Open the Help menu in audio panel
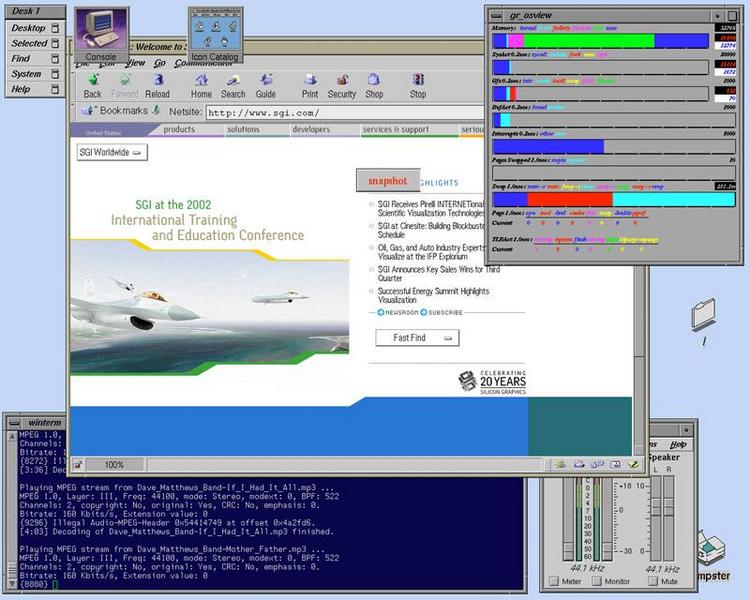750x600 pixels. pos(678,444)
